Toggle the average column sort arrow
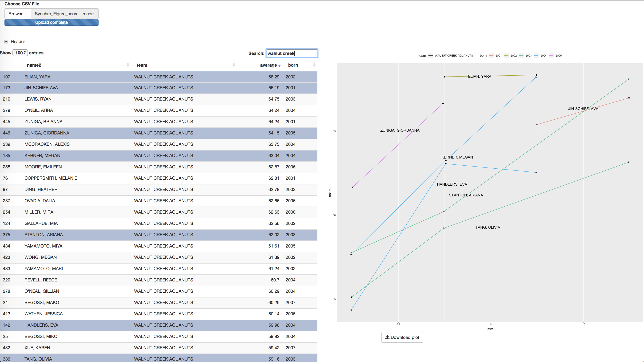Screen dimensions: 644x362 [279, 65]
